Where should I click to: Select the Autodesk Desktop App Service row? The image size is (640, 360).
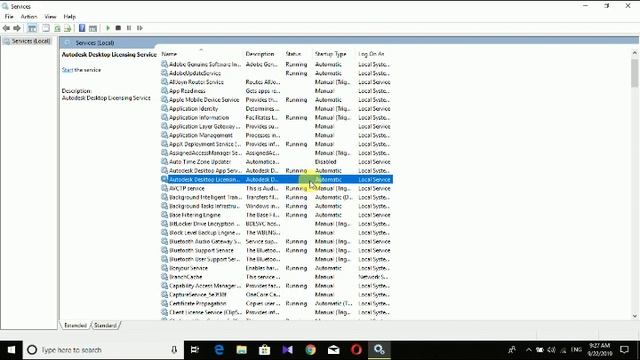[276, 171]
